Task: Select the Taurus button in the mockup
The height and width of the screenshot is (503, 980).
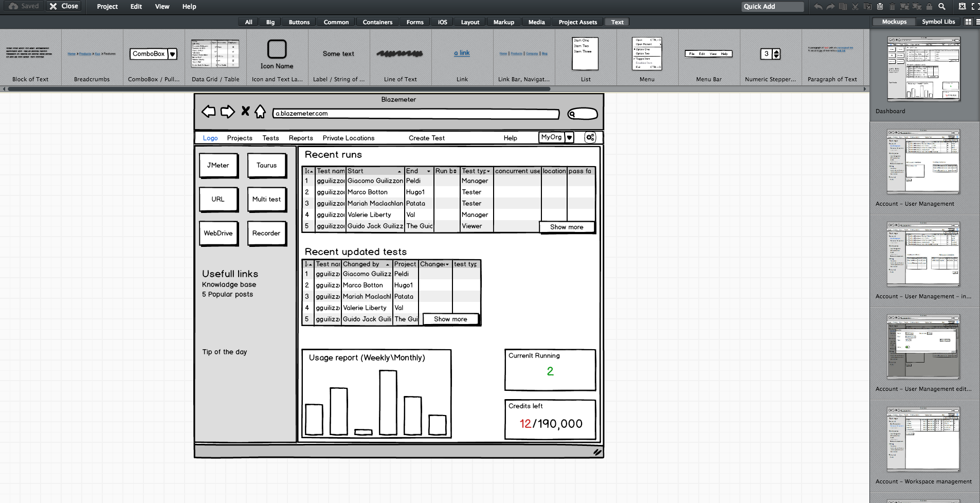Action: pyautogui.click(x=267, y=166)
